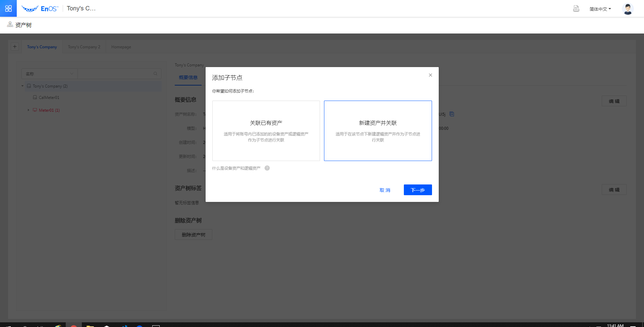Viewport: 644px width, 327px height.
Task: Select Tony's Company (2) tree node
Action: pos(50,86)
